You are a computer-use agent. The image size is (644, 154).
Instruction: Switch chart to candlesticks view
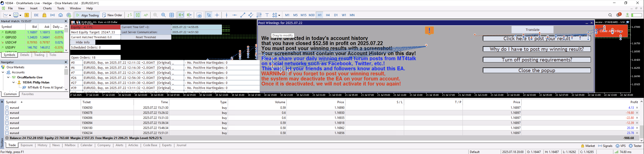138,15
